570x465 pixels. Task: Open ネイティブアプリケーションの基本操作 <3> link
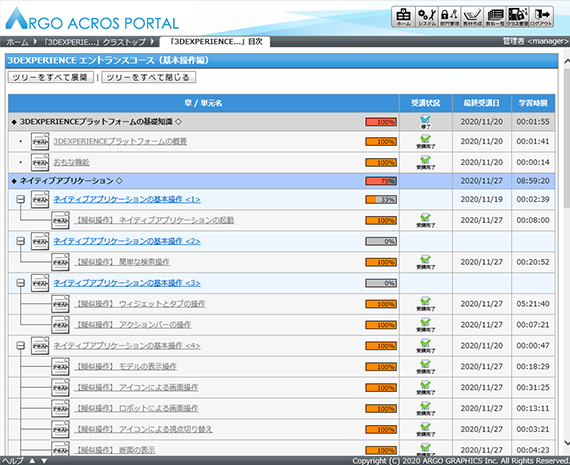127,283
